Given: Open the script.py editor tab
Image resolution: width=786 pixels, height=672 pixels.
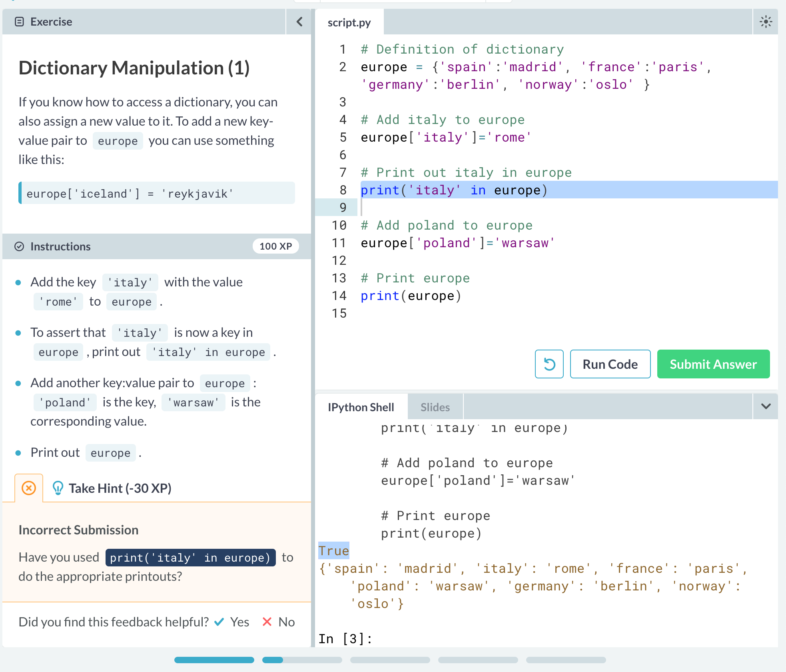Looking at the screenshot, I should (349, 22).
